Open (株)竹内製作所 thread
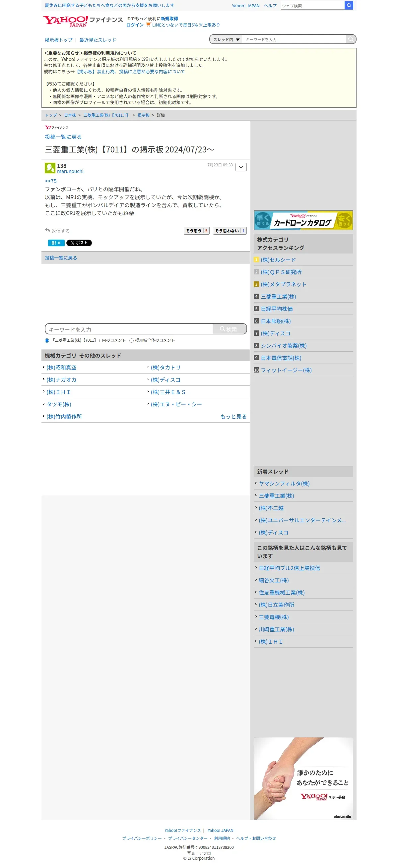The width and height of the screenshot is (398, 868). [64, 417]
